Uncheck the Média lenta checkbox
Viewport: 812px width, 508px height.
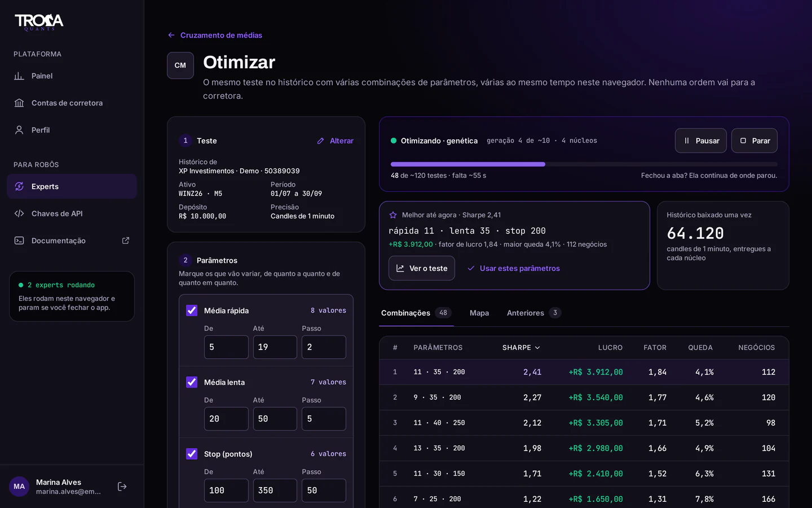[192, 382]
